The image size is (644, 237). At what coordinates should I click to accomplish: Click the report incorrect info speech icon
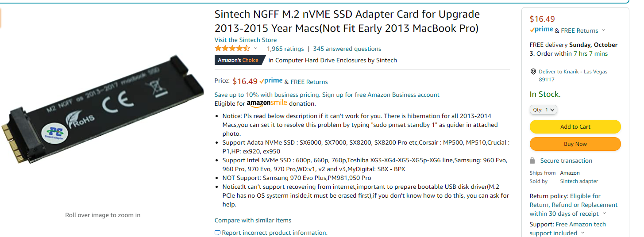(217, 233)
